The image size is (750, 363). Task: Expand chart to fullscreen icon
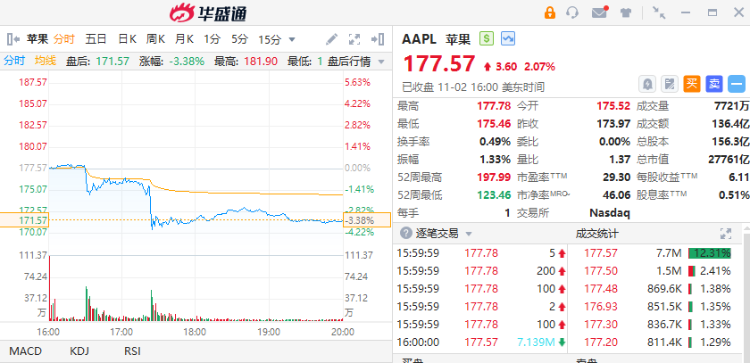point(354,39)
